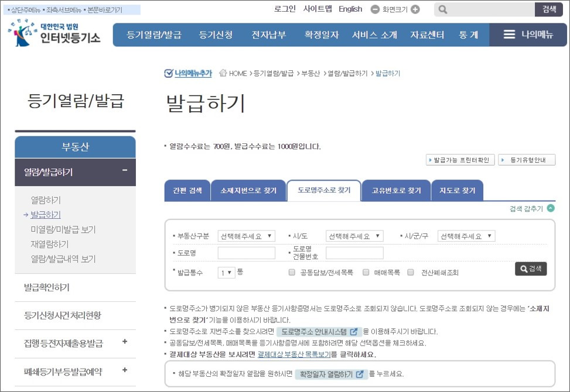Increase screen size with plus icon
This screenshot has height=392, width=570.
pos(415,9)
